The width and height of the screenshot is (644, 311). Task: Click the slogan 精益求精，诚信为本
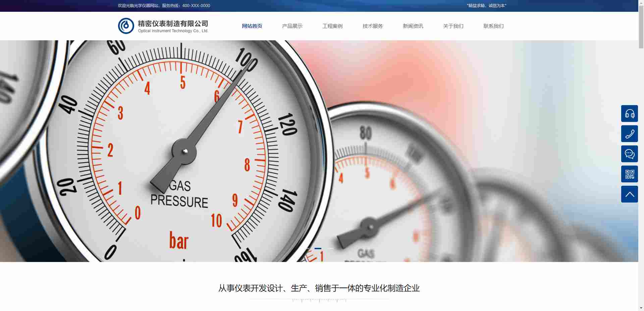coord(486,6)
